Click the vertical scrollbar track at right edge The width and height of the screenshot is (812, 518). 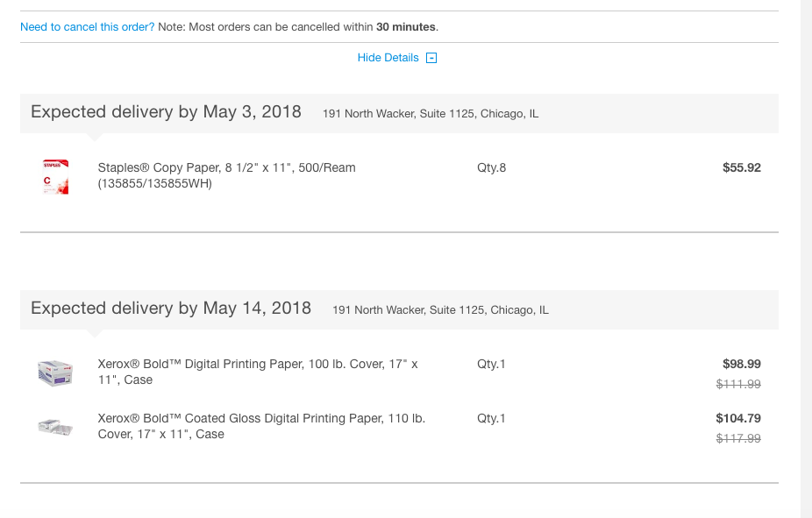click(807, 259)
